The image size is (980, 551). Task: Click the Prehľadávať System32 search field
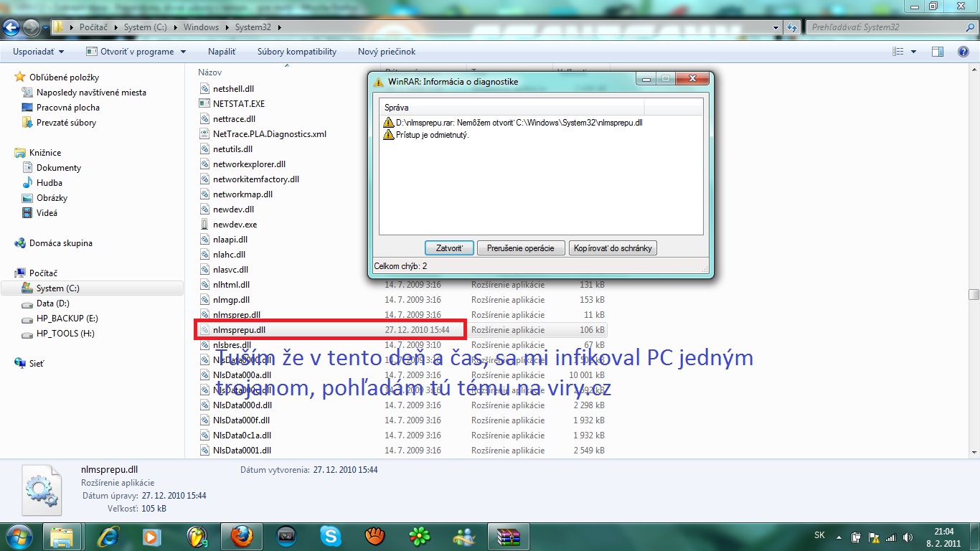point(882,27)
